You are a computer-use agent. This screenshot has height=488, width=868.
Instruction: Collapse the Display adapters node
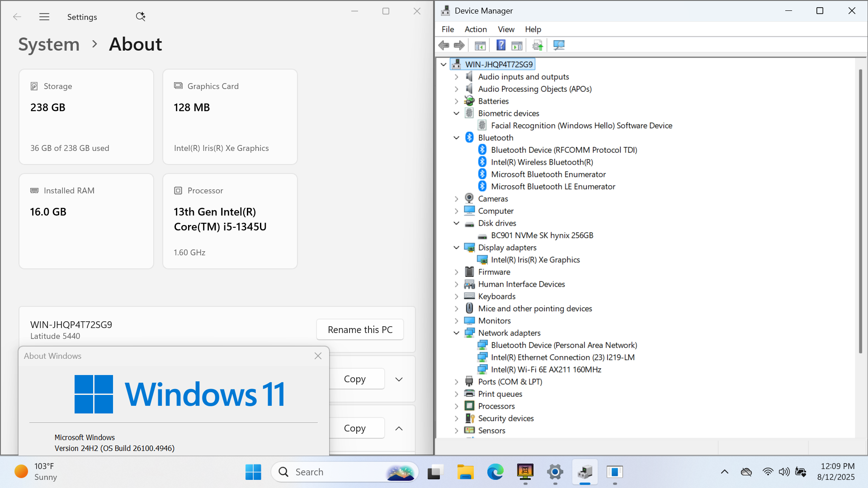click(x=457, y=248)
